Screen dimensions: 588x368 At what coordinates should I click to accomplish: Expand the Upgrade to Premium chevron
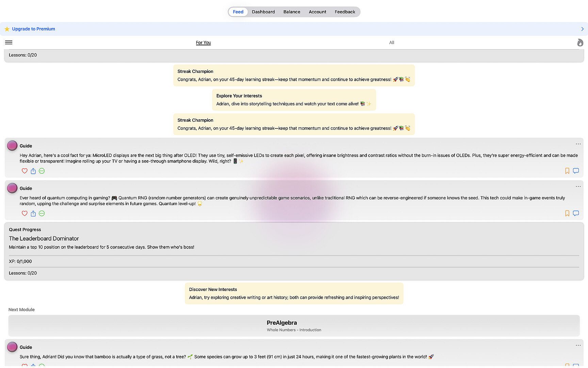coord(582,29)
